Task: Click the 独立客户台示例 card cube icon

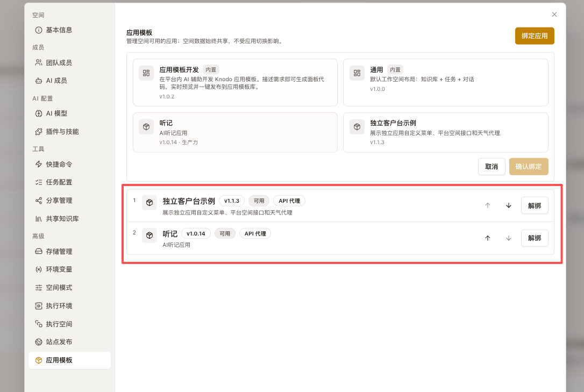Action: coord(357,126)
